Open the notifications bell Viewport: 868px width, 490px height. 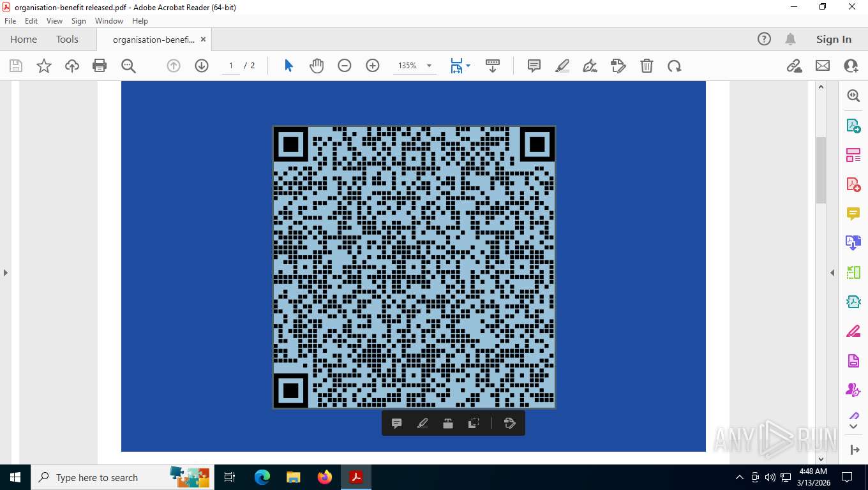click(x=790, y=39)
